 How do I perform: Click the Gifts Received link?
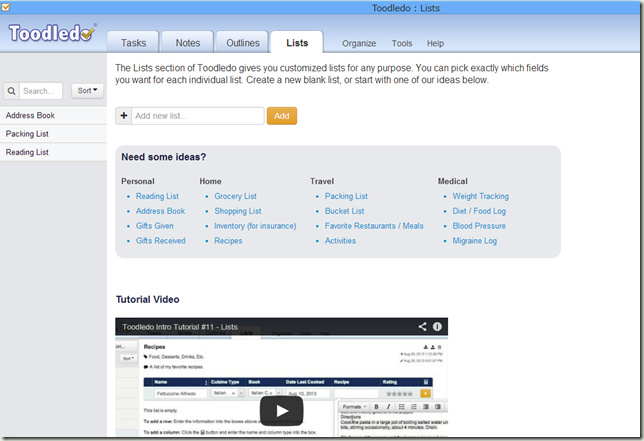click(x=161, y=241)
